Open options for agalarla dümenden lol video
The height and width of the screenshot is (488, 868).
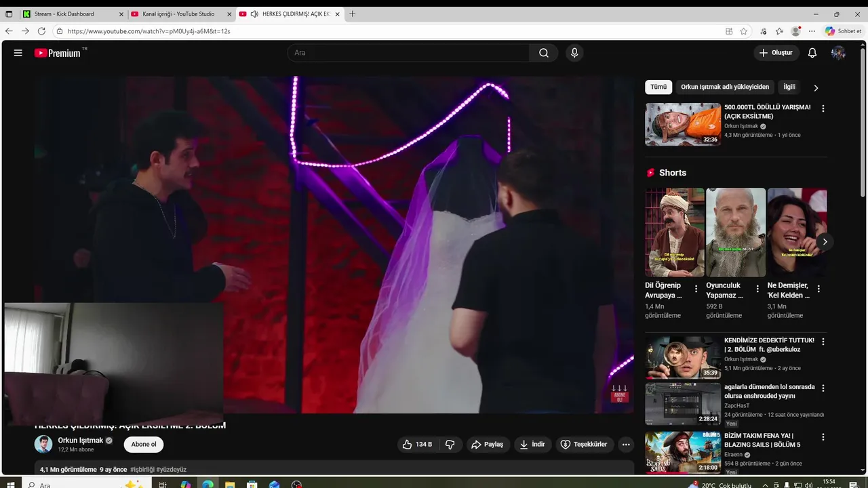[x=823, y=388]
